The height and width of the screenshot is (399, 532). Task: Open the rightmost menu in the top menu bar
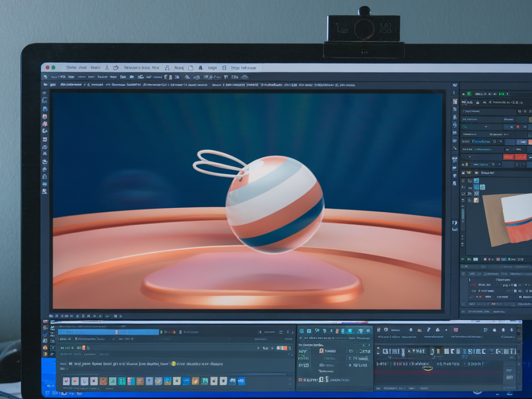pyautogui.click(x=243, y=68)
